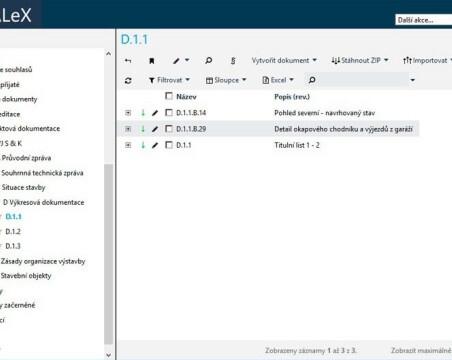Sort by the Popis (rev.) column header
The height and width of the screenshot is (360, 452).
click(x=292, y=97)
